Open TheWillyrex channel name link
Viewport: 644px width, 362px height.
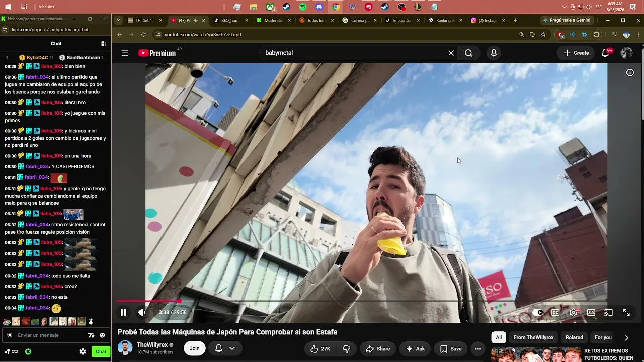pyautogui.click(x=152, y=345)
